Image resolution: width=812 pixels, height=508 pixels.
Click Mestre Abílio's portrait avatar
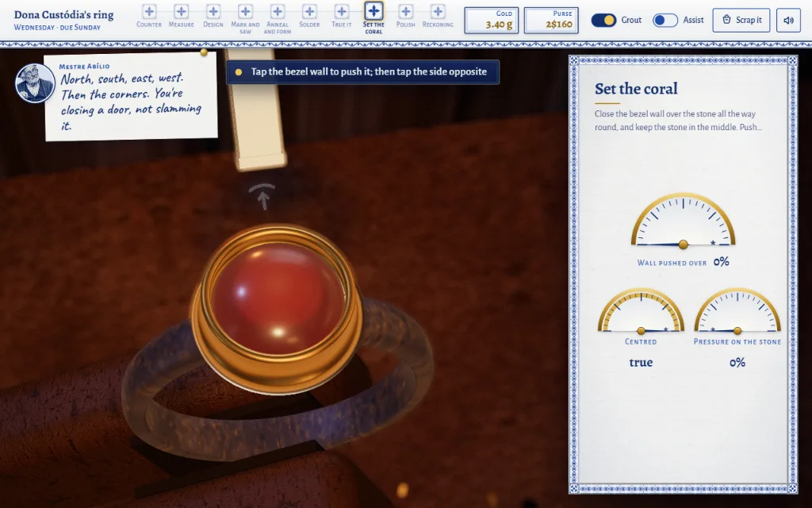(35, 83)
